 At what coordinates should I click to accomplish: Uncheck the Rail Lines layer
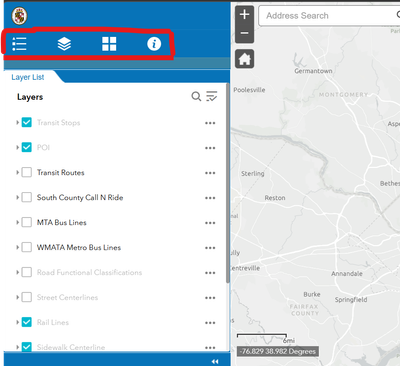tap(27, 322)
